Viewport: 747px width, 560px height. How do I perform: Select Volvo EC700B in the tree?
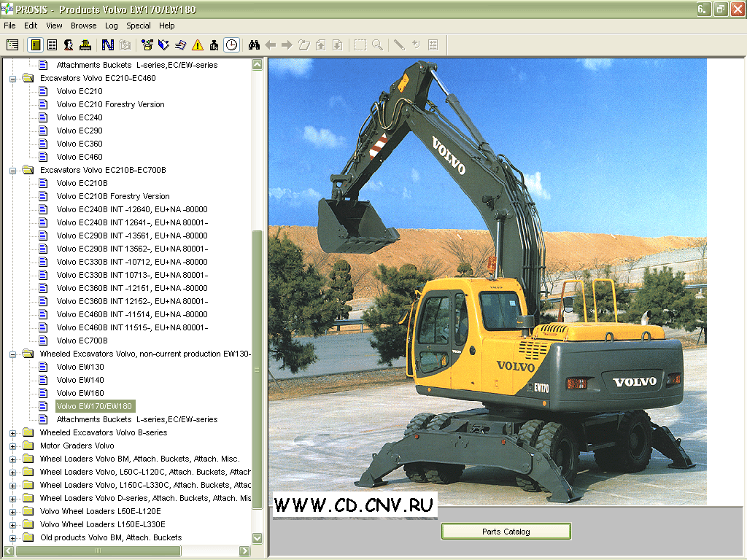pos(82,341)
